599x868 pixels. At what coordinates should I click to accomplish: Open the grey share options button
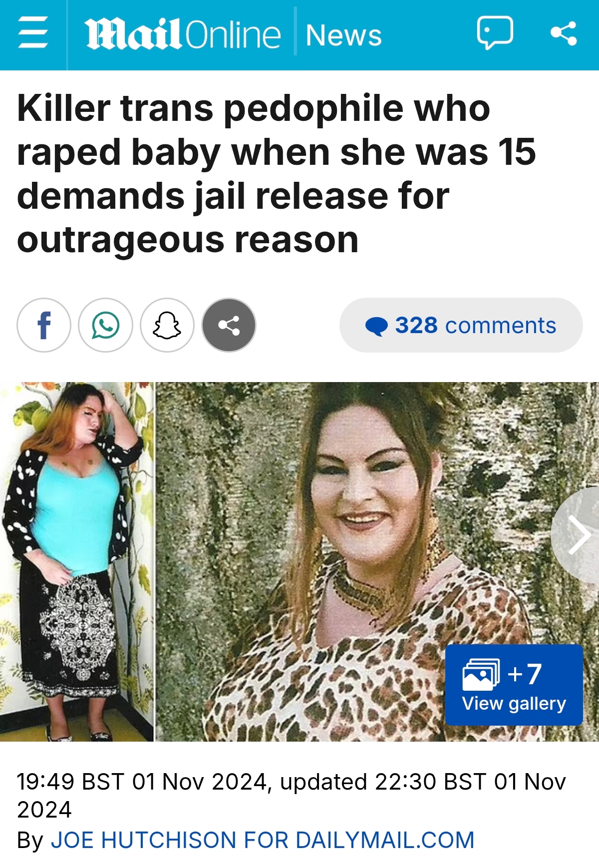[229, 325]
